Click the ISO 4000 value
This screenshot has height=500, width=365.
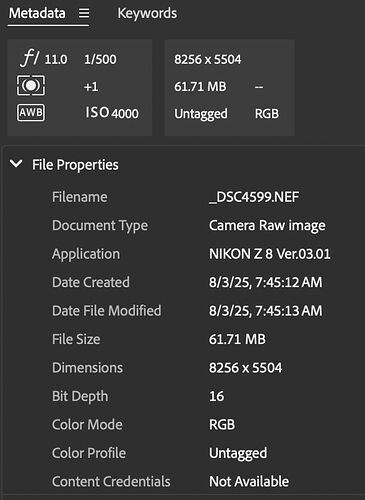(112, 113)
